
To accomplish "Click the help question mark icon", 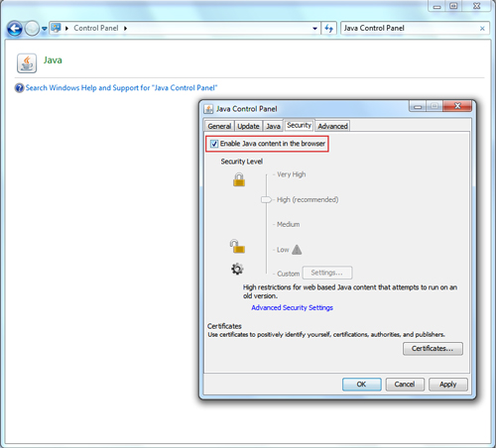I will tap(20, 88).
